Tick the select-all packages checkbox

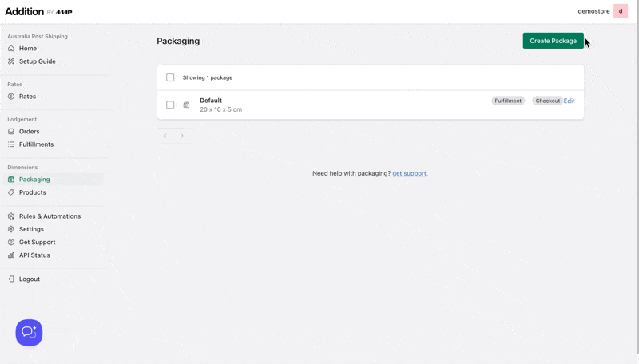tap(170, 77)
